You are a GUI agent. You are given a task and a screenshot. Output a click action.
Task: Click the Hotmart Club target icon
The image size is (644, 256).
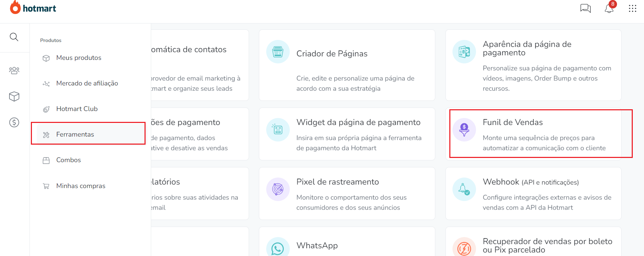(x=46, y=109)
